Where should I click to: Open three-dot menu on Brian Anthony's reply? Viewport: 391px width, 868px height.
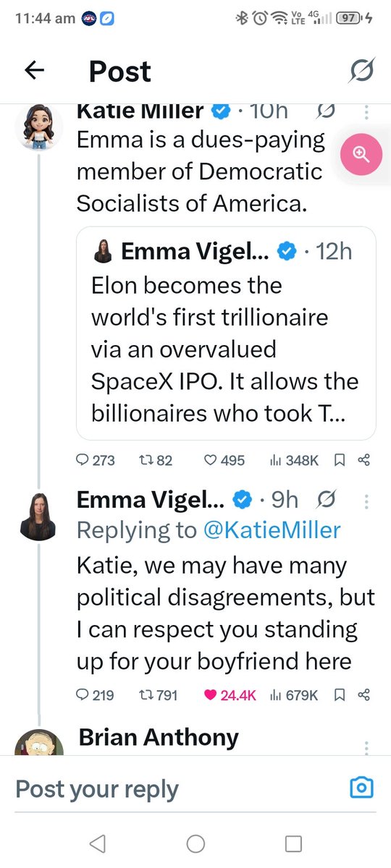point(366,746)
